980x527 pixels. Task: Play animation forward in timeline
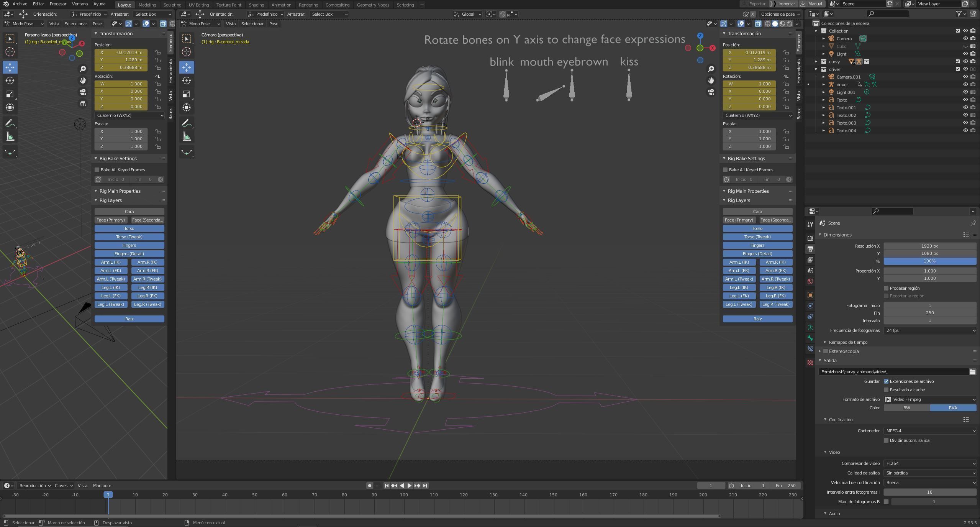point(409,486)
